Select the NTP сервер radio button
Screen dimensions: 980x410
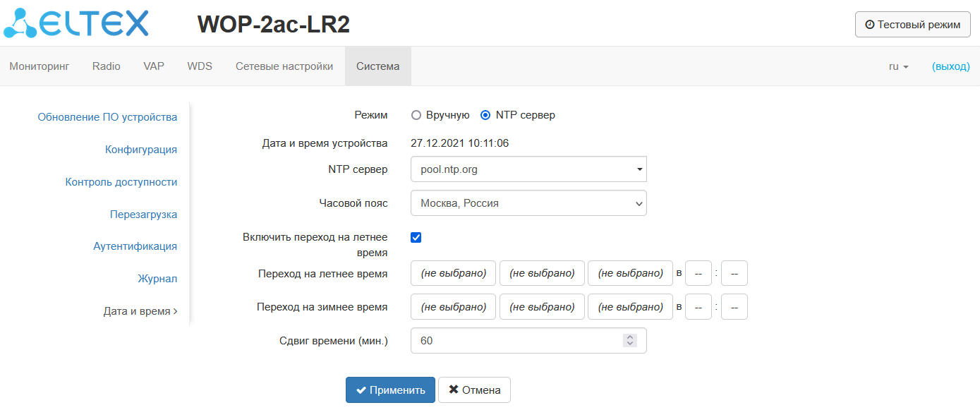[485, 115]
